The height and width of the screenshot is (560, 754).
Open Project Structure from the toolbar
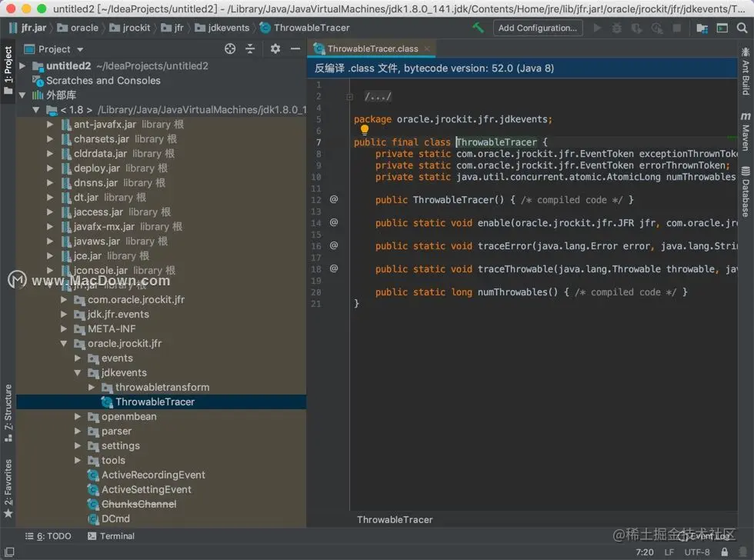702,28
